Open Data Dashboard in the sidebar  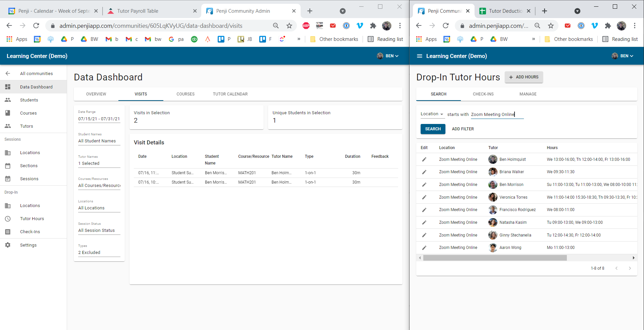(x=33, y=87)
